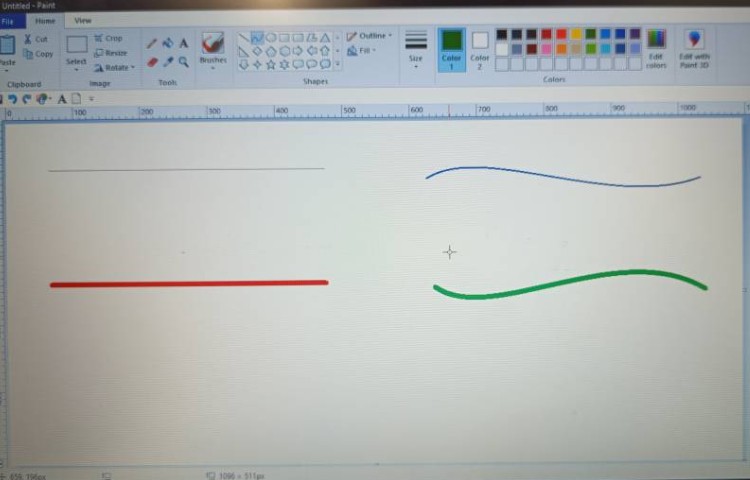
Task: Pick the turquoise color swatch
Action: coord(605,49)
